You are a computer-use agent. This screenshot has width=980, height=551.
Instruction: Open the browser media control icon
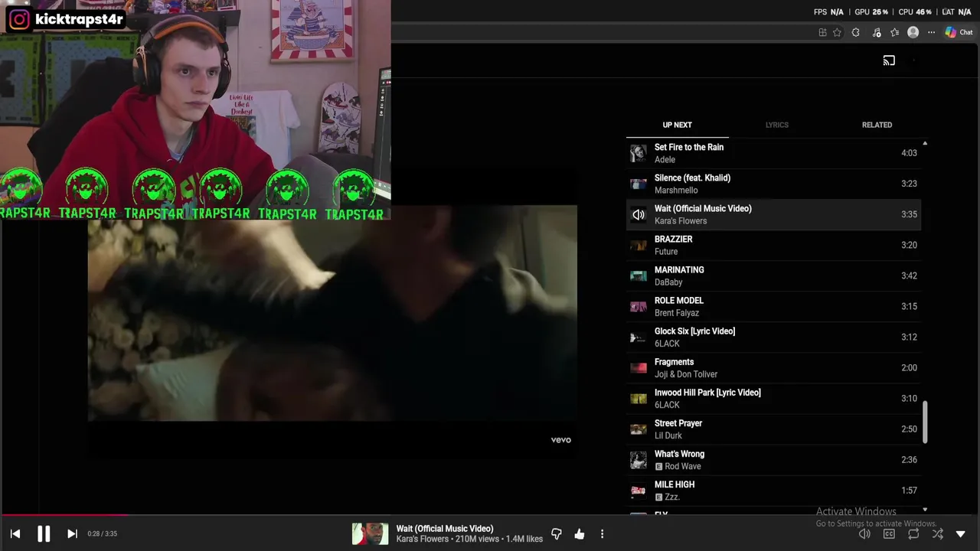pyautogui.click(x=877, y=32)
